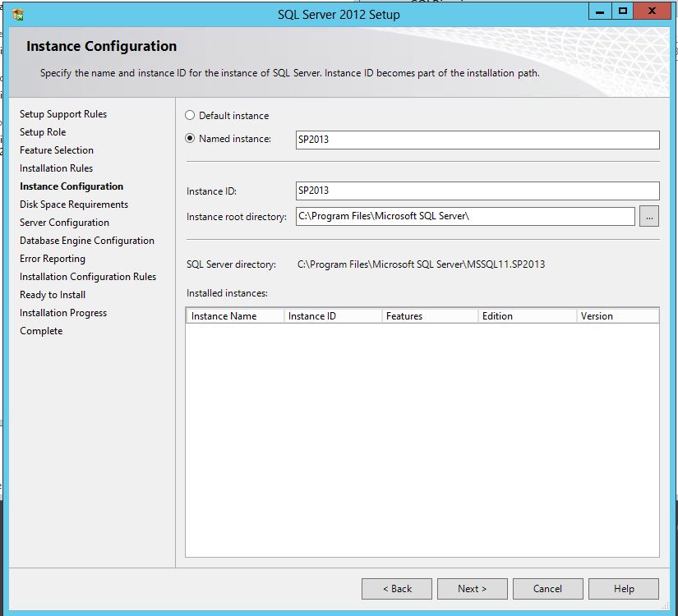Click Installation Rules step
The width and height of the screenshot is (678, 616).
tap(56, 168)
